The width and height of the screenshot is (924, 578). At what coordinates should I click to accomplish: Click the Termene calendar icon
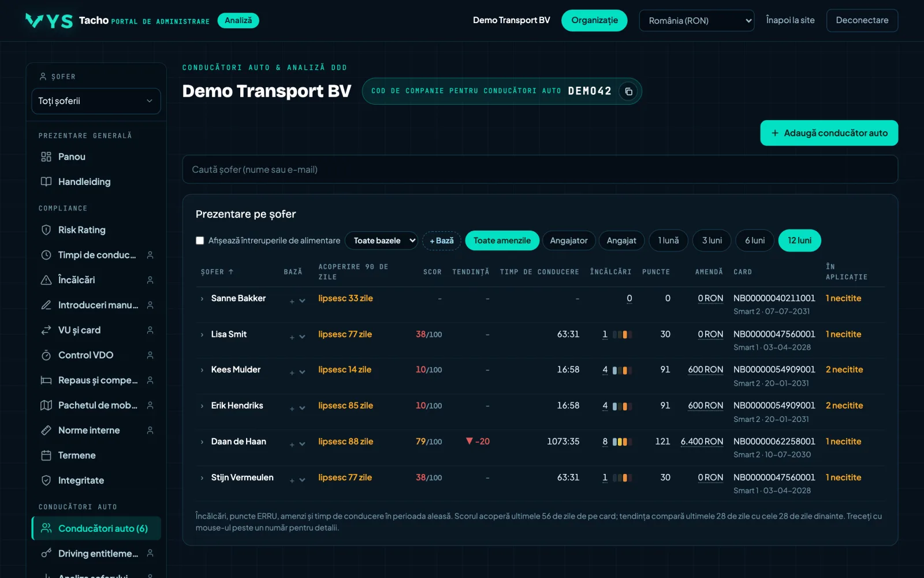click(46, 455)
